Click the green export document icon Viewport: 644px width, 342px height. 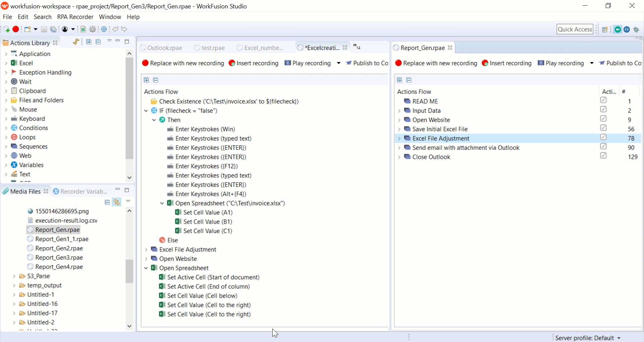(83, 29)
